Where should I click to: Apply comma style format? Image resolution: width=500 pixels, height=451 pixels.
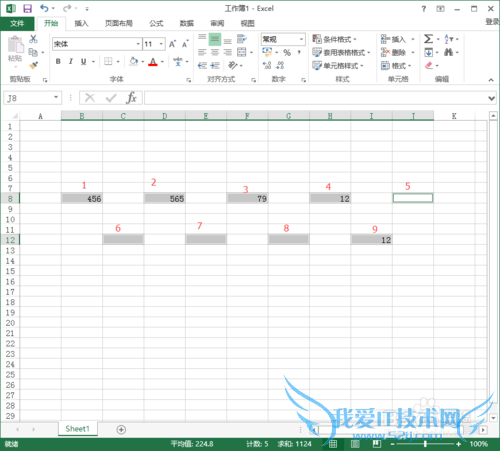[299, 52]
